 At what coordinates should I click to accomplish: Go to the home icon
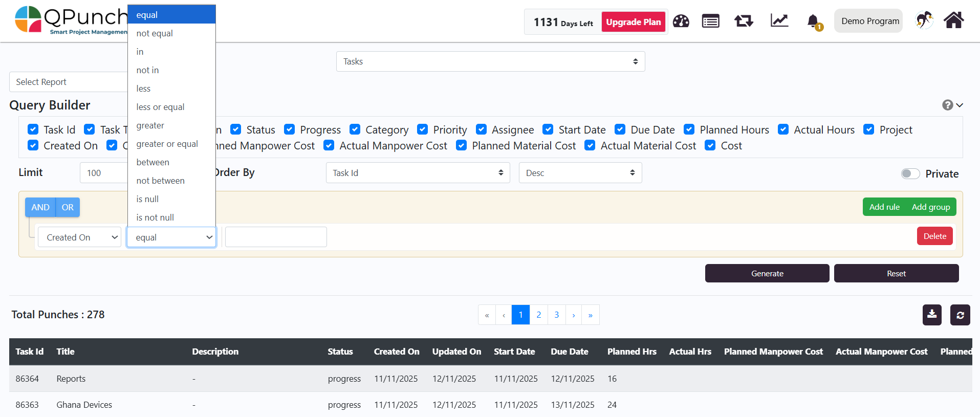click(953, 21)
